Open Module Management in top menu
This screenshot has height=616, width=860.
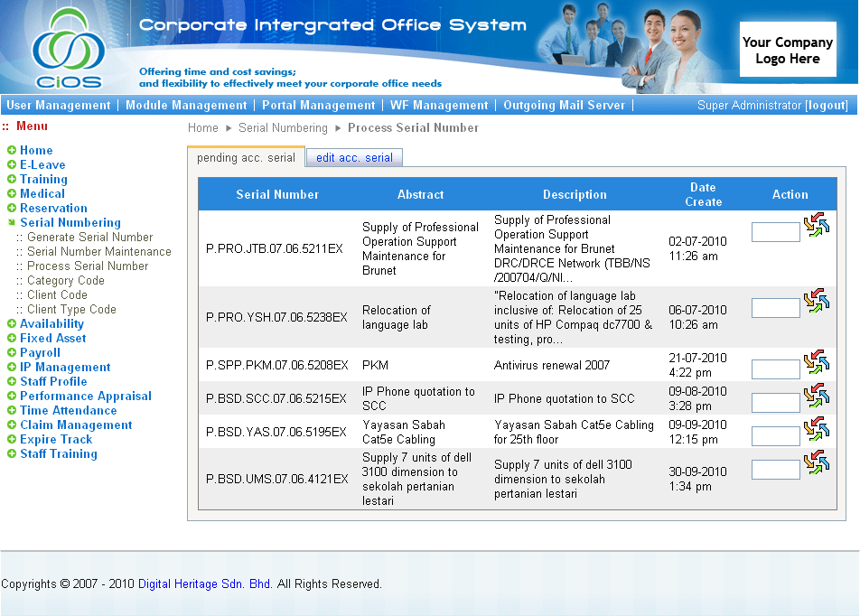tap(186, 106)
